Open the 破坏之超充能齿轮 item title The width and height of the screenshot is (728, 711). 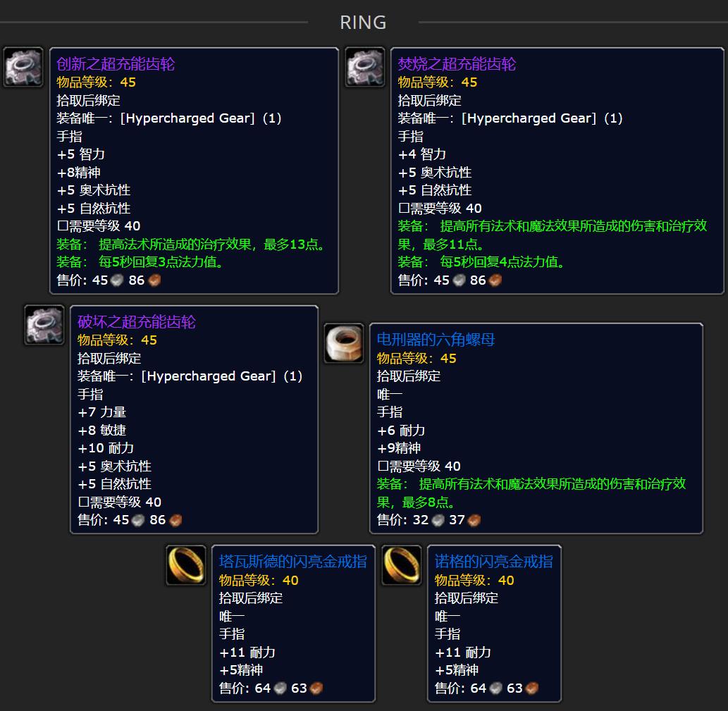137,322
